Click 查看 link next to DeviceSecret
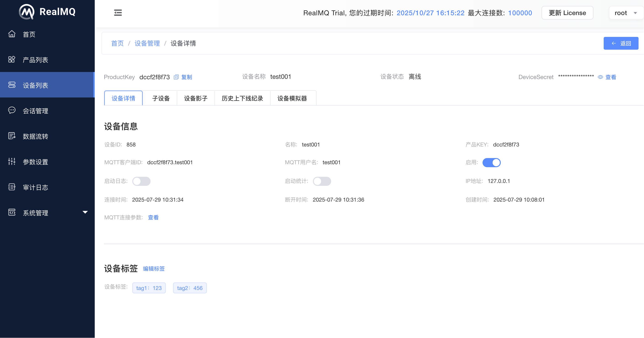Screen dimensions: 644x338 [611, 77]
